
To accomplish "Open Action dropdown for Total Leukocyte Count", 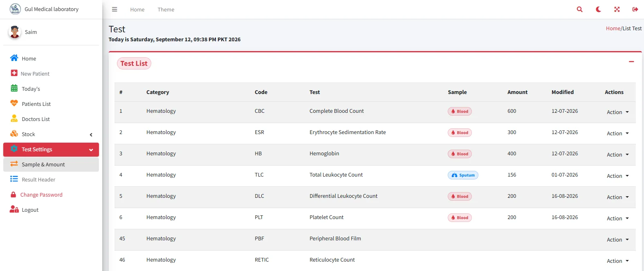I will [x=617, y=176].
